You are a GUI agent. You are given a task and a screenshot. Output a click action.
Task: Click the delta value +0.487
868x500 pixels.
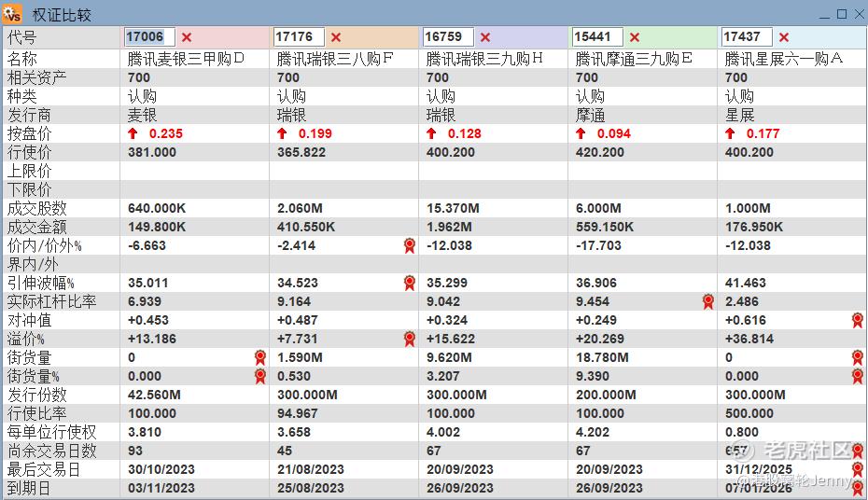click(298, 320)
